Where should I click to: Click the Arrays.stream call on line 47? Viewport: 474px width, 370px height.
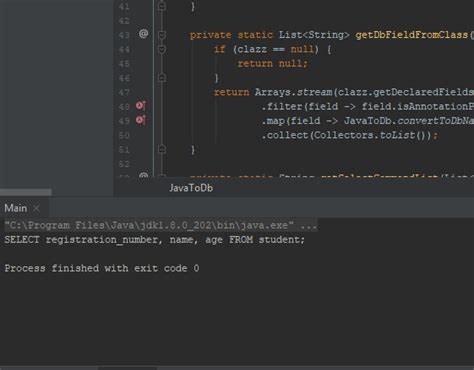(x=364, y=92)
